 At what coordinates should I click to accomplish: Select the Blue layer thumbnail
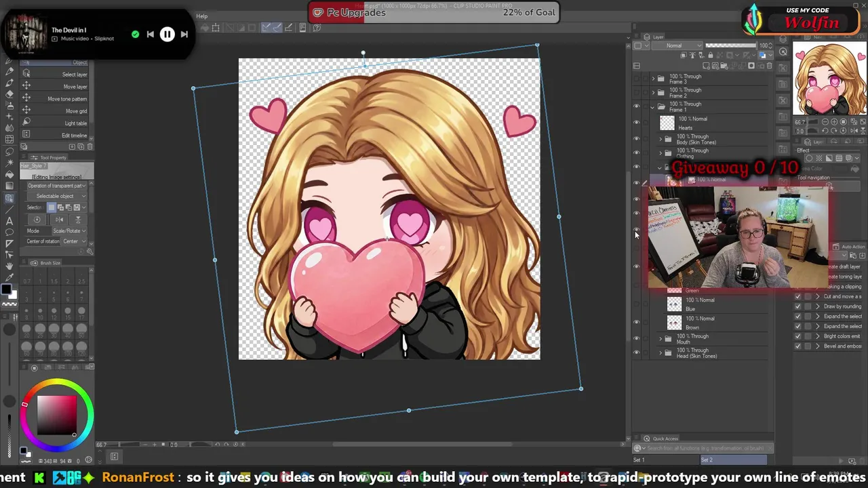pyautogui.click(x=674, y=304)
